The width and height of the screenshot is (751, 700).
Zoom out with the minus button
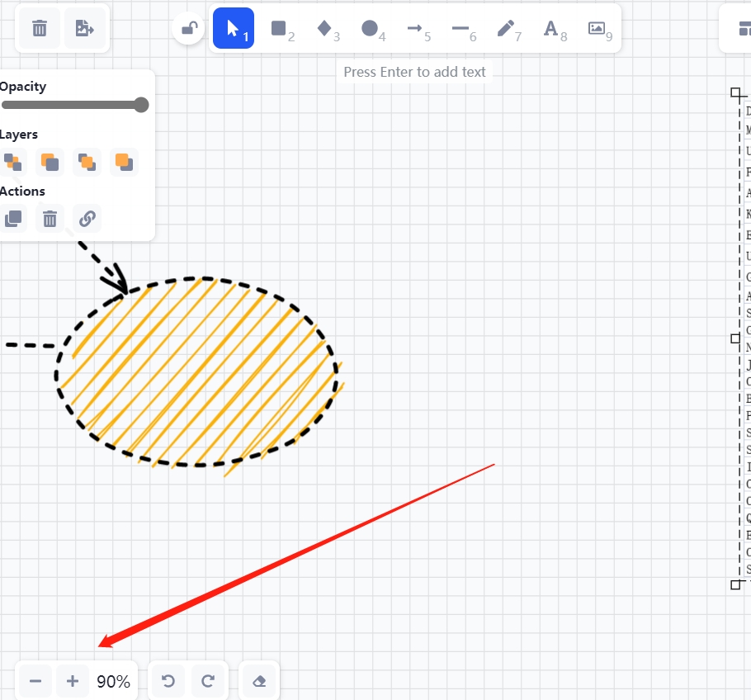point(35,681)
